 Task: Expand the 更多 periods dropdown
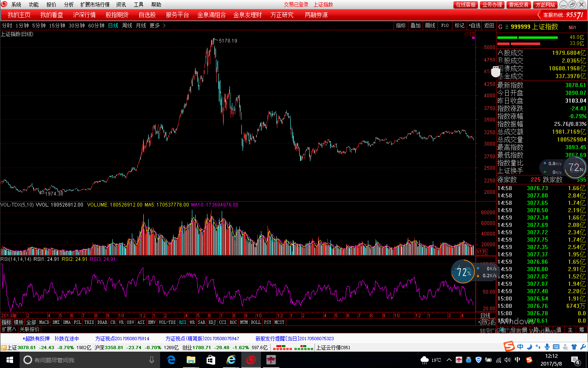point(157,25)
